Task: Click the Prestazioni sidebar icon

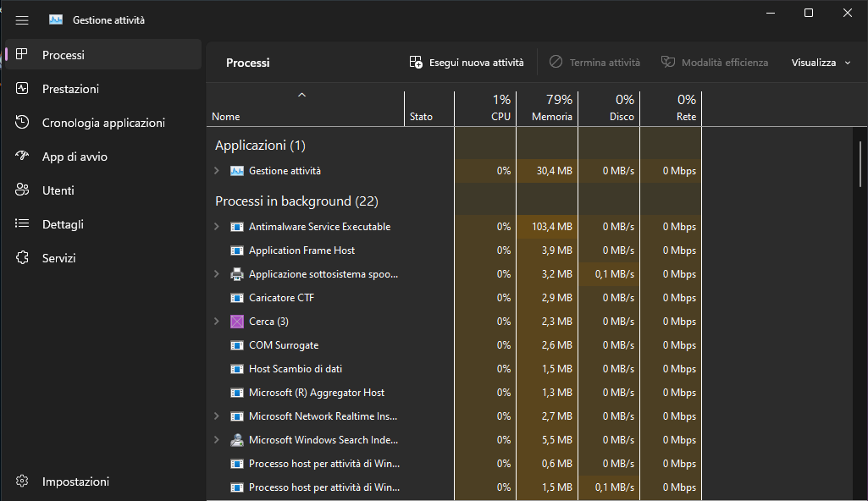Action: click(x=22, y=88)
